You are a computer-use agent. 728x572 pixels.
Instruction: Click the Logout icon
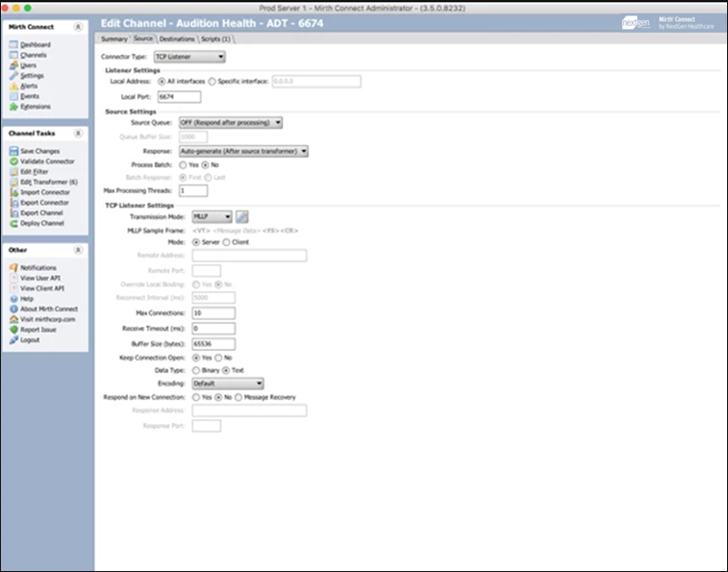click(13, 340)
